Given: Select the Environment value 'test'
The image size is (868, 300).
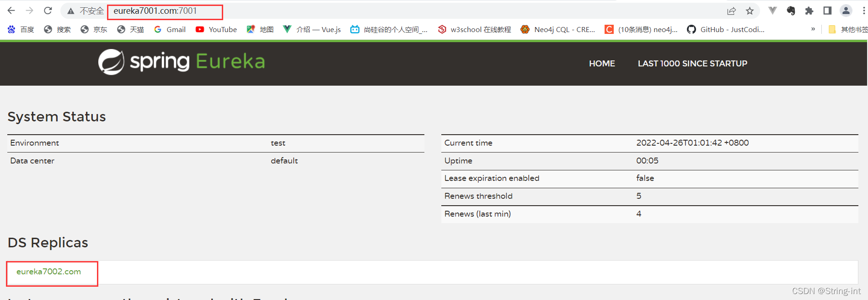Looking at the screenshot, I should [x=278, y=143].
